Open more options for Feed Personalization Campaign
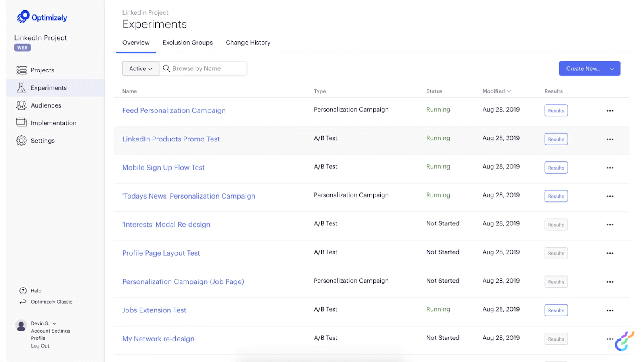Image resolution: width=644 pixels, height=362 pixels. pos(610,111)
